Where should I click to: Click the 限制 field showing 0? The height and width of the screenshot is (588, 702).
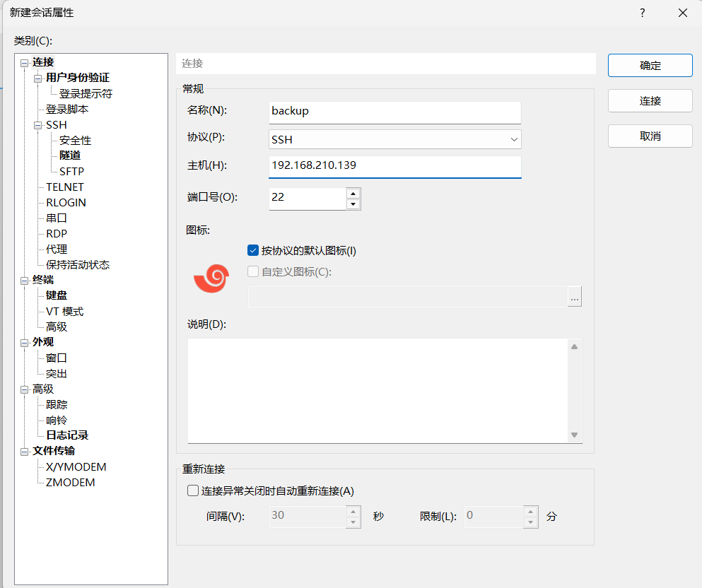point(494,517)
